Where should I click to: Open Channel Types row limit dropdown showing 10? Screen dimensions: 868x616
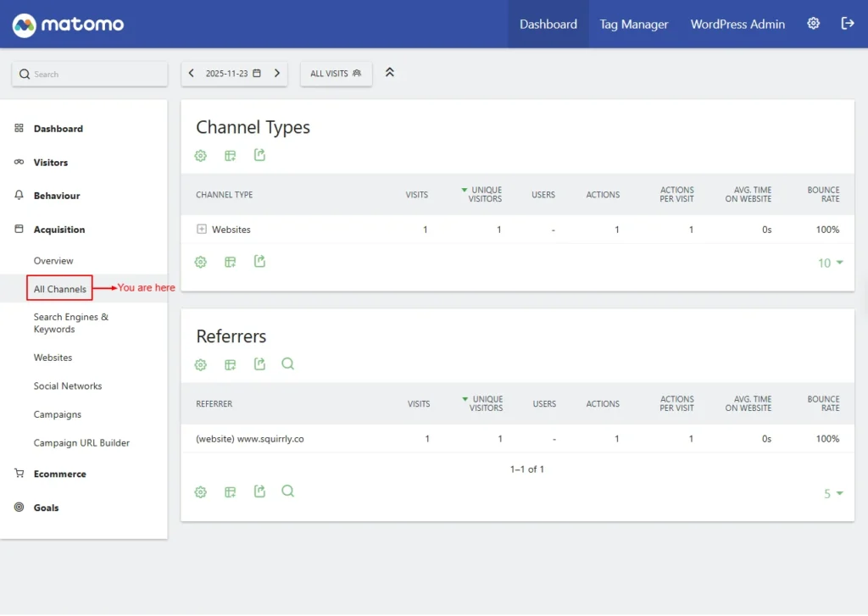pyautogui.click(x=830, y=263)
